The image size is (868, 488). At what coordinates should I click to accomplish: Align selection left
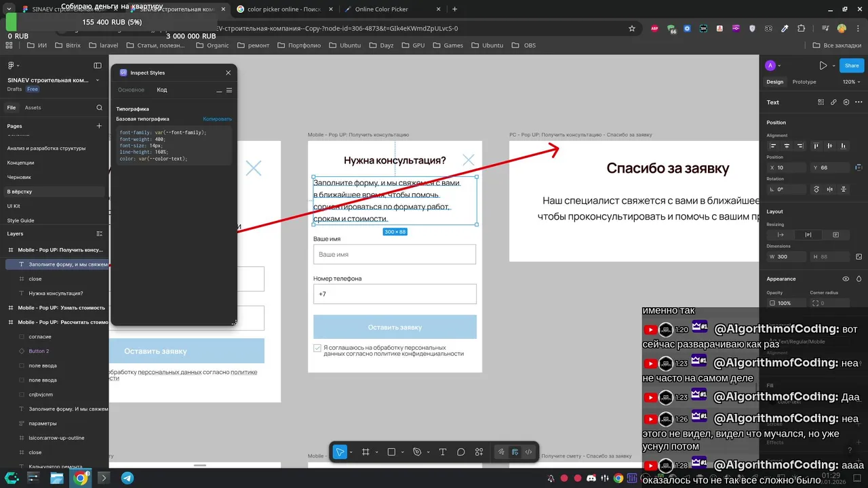774,146
